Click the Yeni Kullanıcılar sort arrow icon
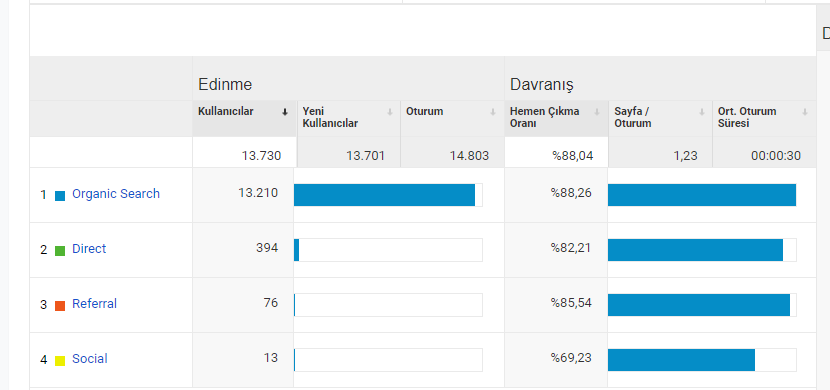The width and height of the screenshot is (830, 390). [390, 112]
